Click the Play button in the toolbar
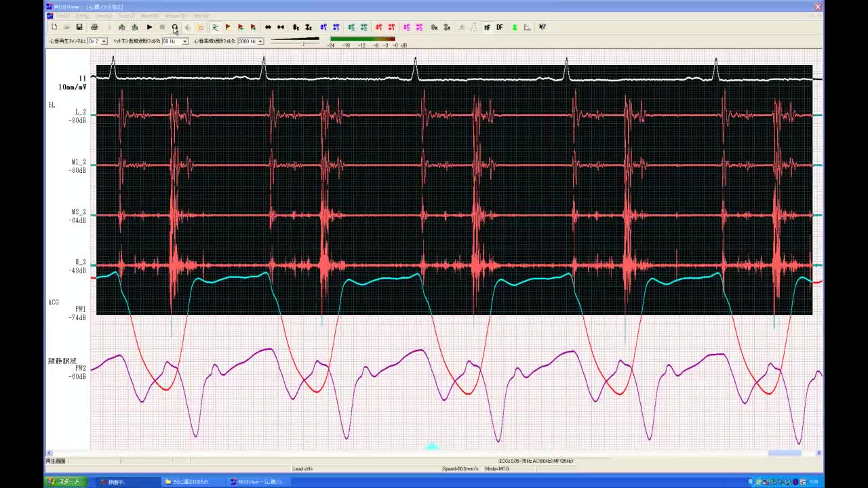 point(149,27)
